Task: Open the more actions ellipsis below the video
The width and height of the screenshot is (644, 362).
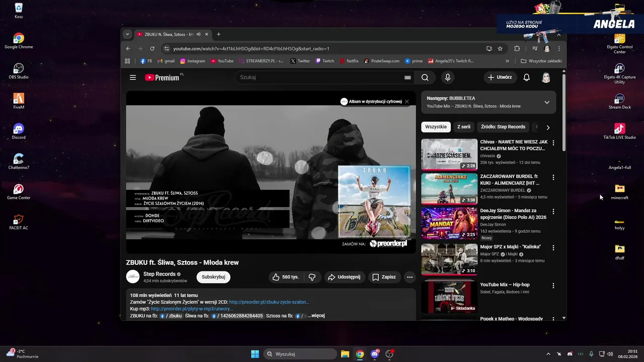Action: click(x=410, y=277)
